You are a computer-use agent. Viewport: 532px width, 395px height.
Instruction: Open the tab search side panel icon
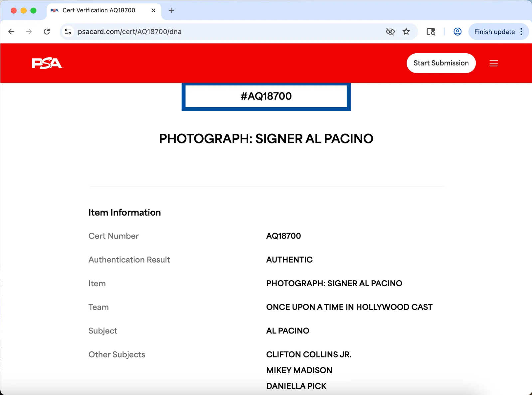point(431,32)
